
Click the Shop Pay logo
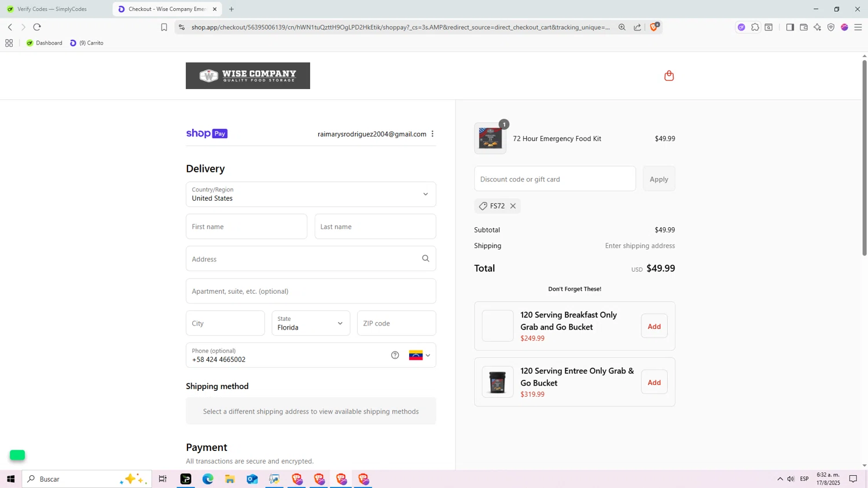tap(207, 134)
